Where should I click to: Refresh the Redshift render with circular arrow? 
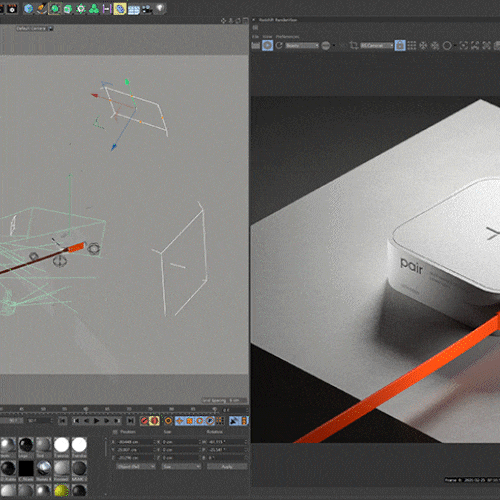(x=279, y=45)
